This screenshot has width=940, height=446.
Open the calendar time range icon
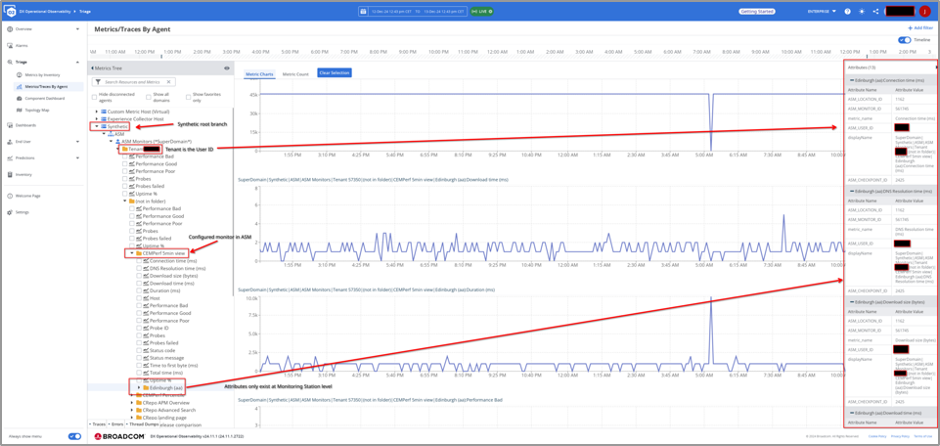point(364,11)
